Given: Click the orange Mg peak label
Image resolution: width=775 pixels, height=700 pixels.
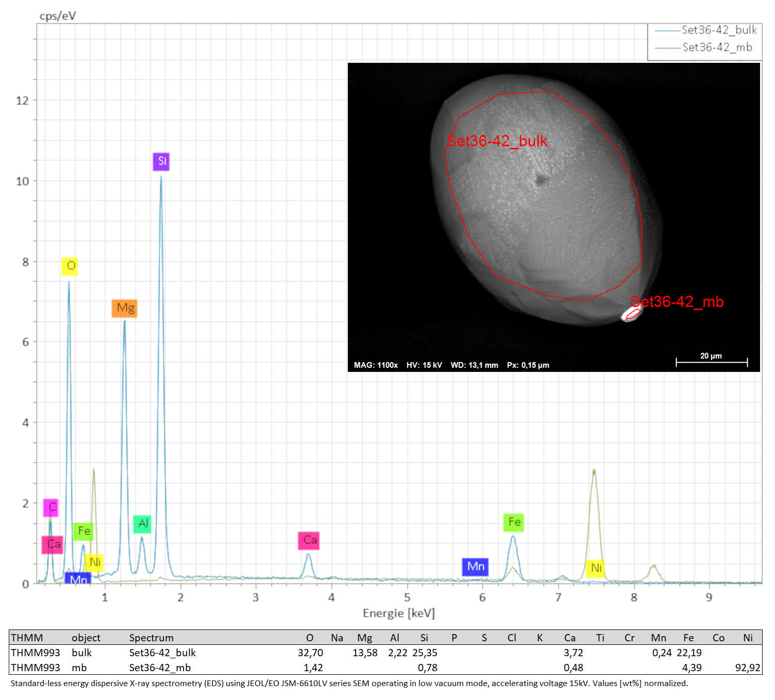Looking at the screenshot, I should tap(125, 309).
